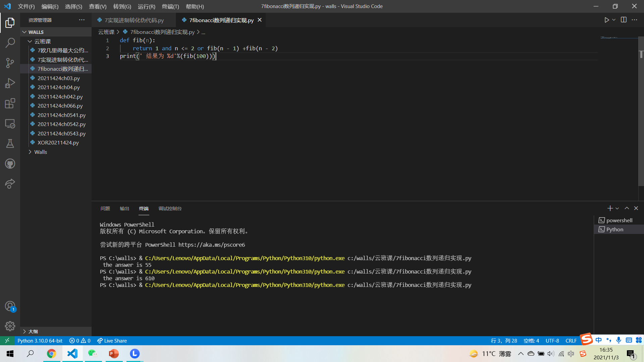Screen dimensions: 644x362
Task: Open the Testing flask view
Action: (10, 143)
